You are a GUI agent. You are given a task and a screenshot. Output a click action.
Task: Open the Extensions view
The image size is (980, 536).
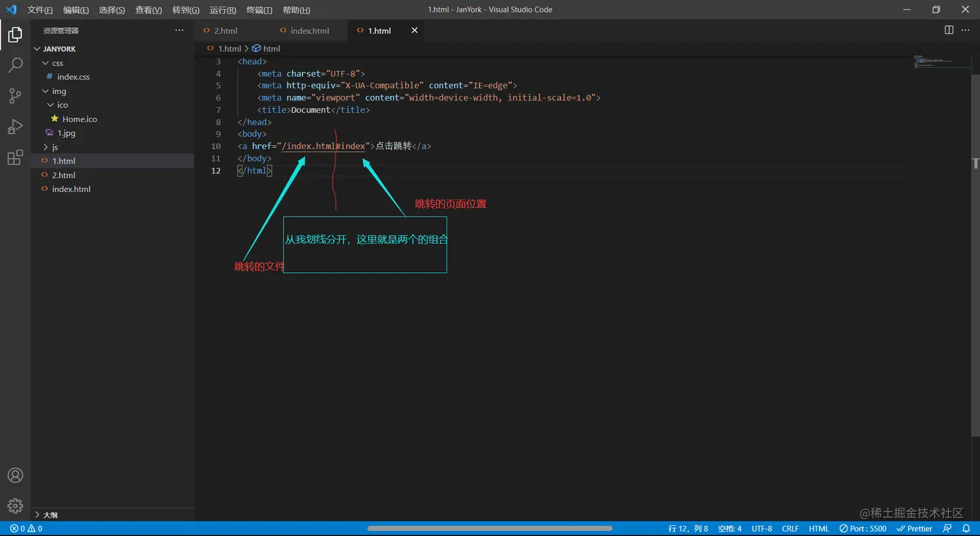click(15, 157)
